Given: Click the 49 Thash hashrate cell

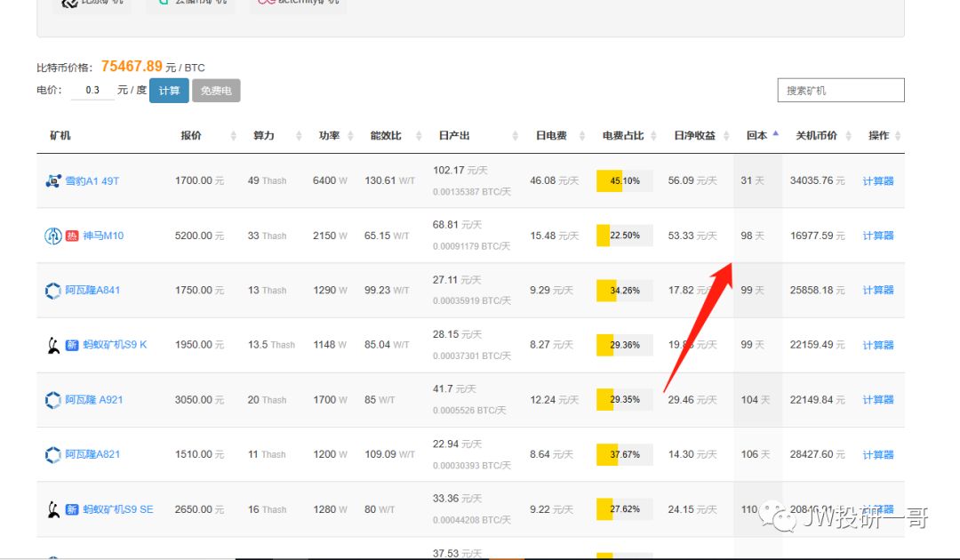Looking at the screenshot, I should click(267, 180).
